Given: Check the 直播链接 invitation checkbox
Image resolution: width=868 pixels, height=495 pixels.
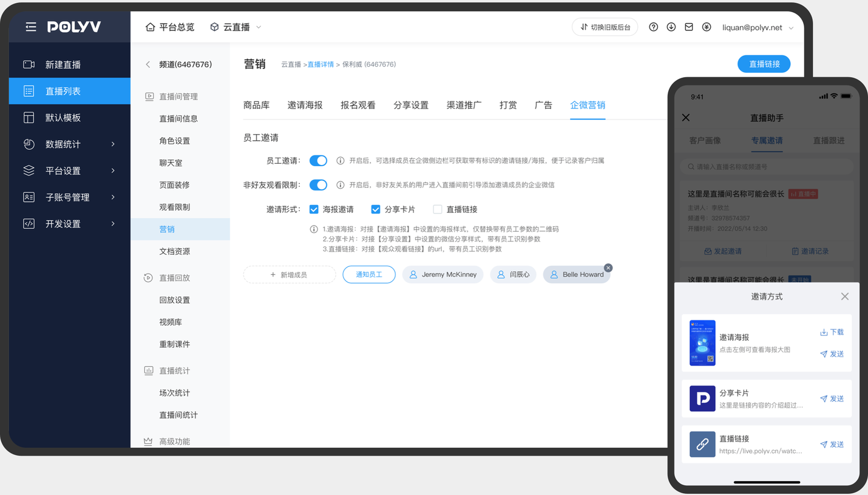Looking at the screenshot, I should tap(437, 209).
